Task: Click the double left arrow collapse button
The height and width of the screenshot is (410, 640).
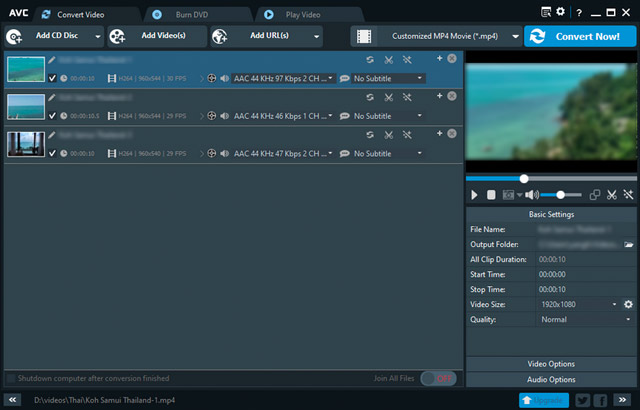Action: tap(13, 400)
